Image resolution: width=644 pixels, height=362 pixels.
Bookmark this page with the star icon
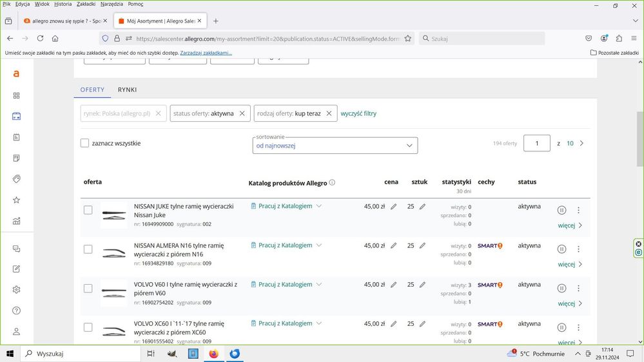pyautogui.click(x=408, y=38)
